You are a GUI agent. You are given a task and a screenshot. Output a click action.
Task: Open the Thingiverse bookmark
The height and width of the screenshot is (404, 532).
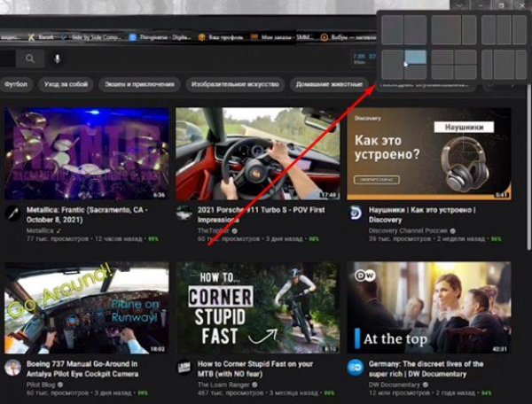pyautogui.click(x=160, y=37)
